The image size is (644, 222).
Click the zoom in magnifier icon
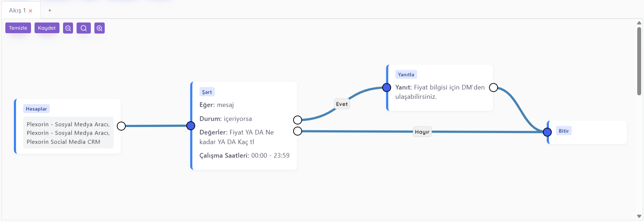(x=99, y=28)
